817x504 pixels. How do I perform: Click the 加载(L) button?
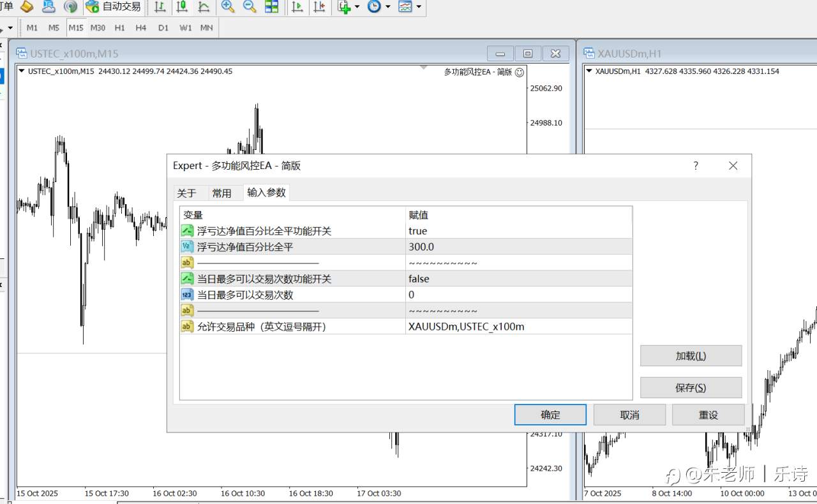[691, 356]
